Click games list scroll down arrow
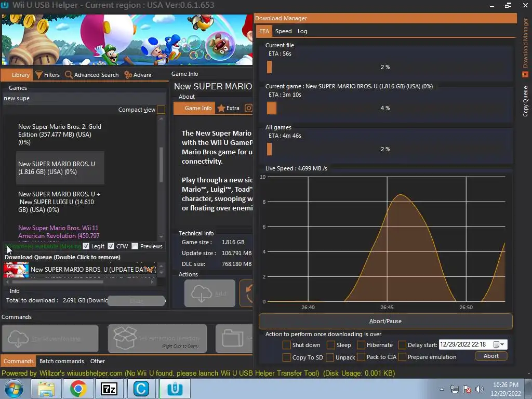The image size is (532, 399). point(161,237)
